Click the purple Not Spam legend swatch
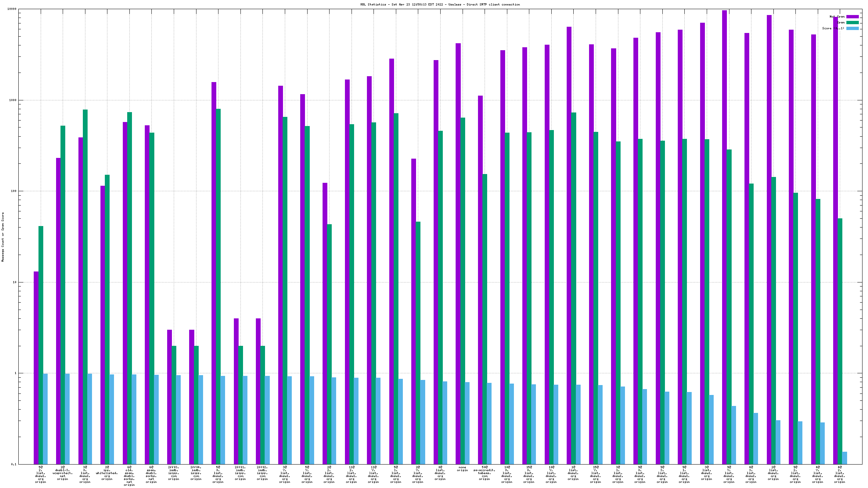Image resolution: width=868 pixels, height=488 pixels. (x=852, y=17)
